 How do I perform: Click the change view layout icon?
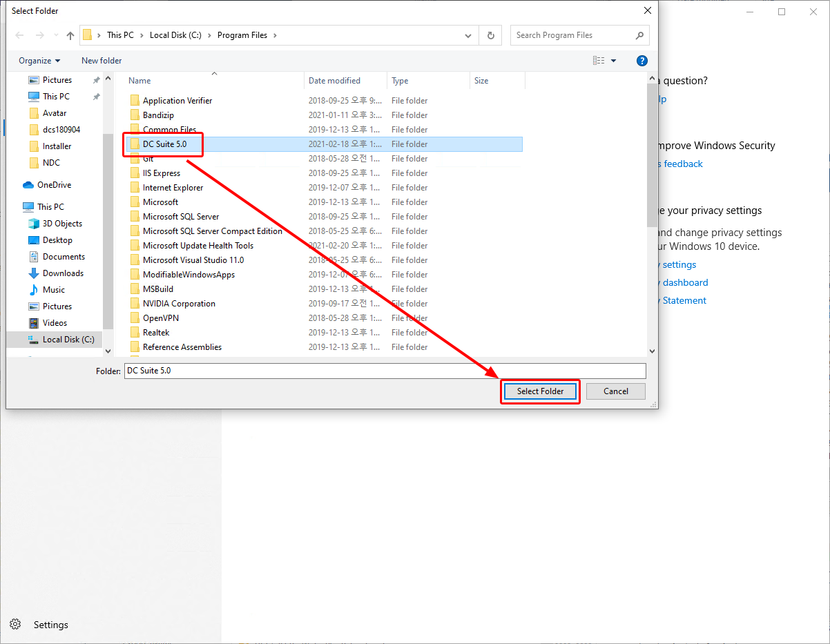point(599,60)
